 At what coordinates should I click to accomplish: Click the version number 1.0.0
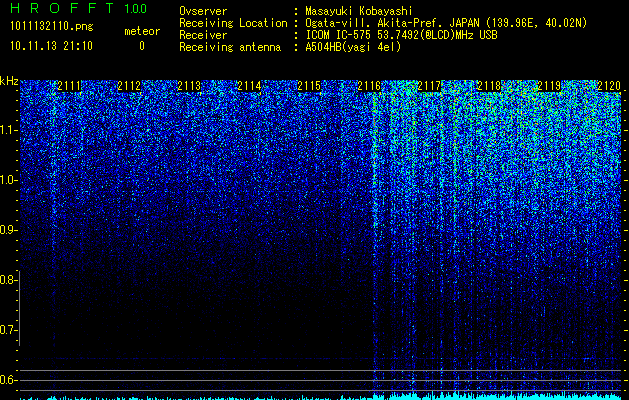pyautogui.click(x=136, y=9)
